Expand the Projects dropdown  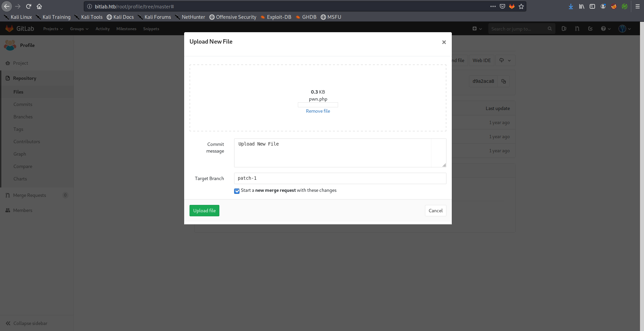pos(53,29)
